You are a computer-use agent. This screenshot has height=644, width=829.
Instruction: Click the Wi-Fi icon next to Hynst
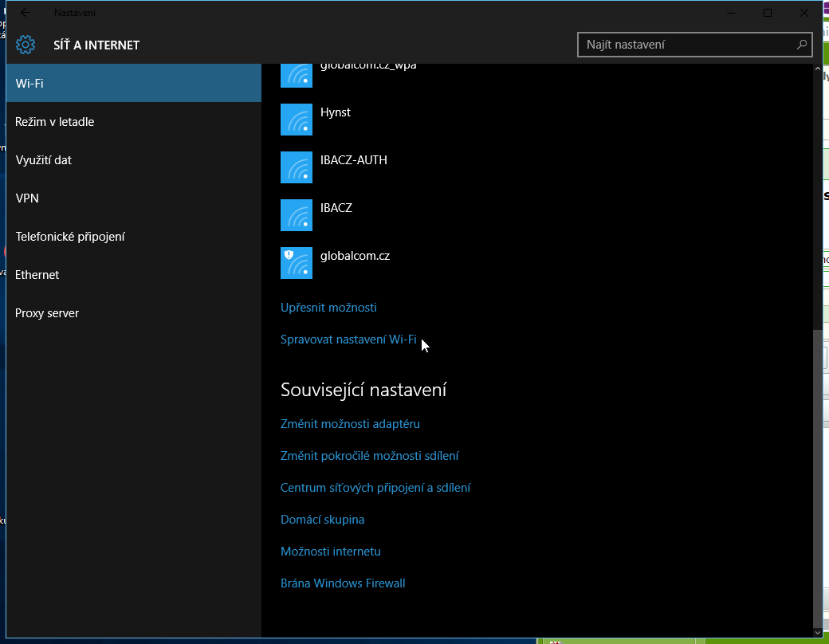[297, 120]
